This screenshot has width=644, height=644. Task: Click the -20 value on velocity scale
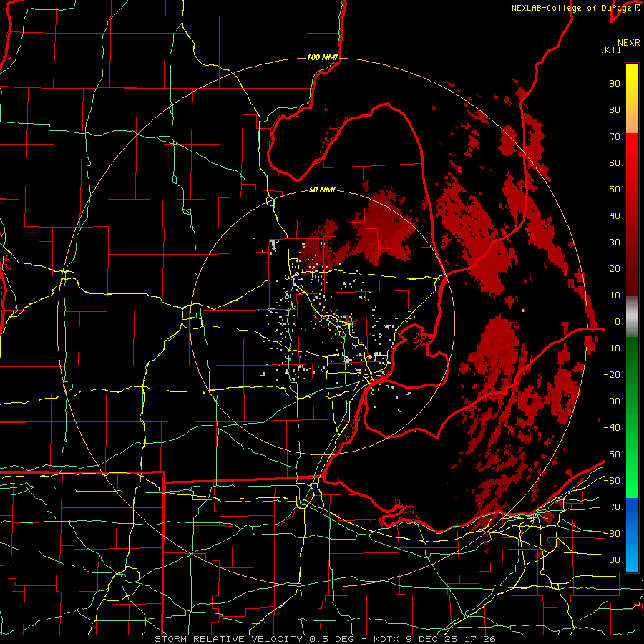click(612, 374)
